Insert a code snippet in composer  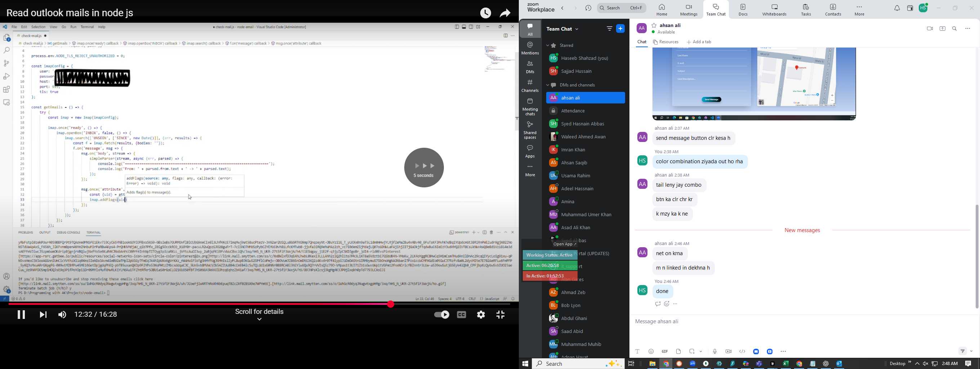coord(742,351)
